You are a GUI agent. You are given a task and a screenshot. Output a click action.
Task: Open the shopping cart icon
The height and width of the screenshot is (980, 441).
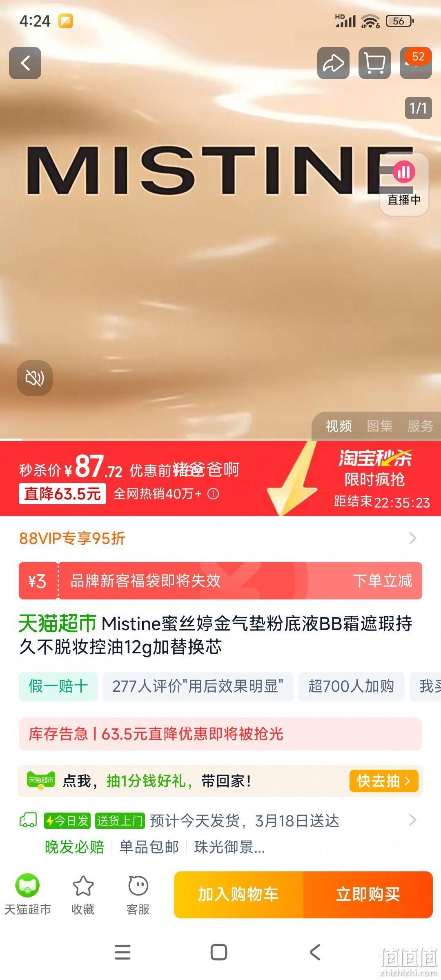(374, 63)
